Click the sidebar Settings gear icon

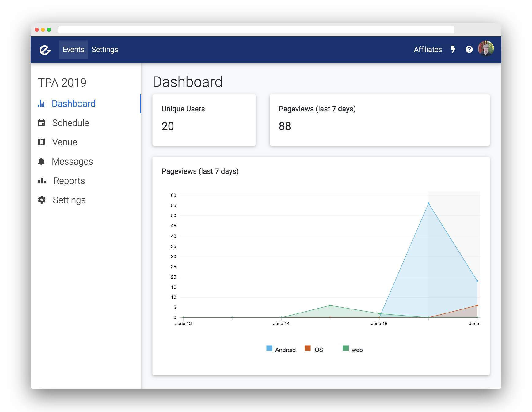click(42, 200)
